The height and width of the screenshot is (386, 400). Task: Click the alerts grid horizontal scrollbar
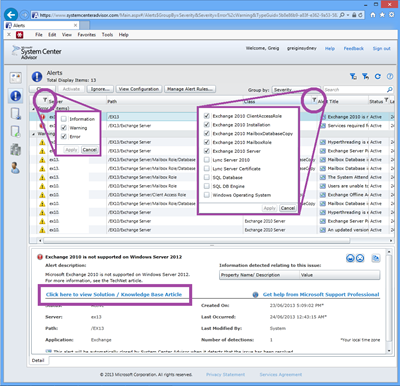click(197, 240)
